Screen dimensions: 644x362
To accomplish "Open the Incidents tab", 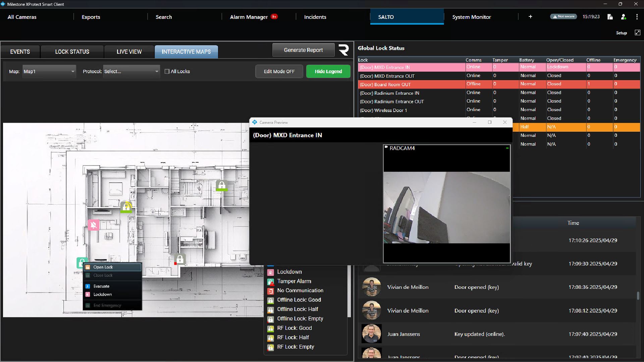I will tap(315, 17).
